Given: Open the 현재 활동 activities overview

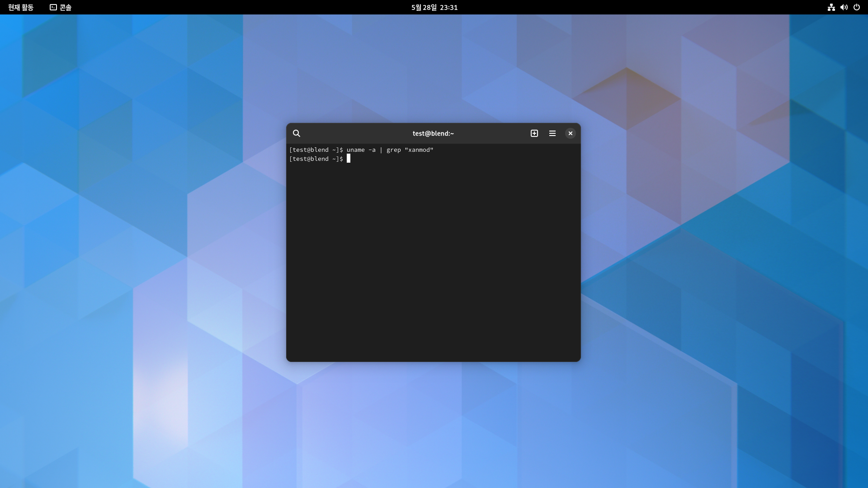Looking at the screenshot, I should coord(21,7).
